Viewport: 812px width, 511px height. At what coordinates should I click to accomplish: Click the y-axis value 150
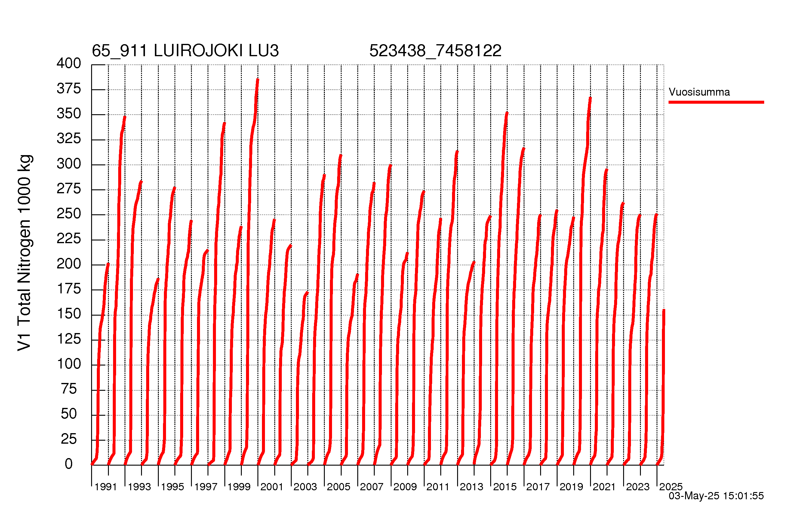click(69, 314)
